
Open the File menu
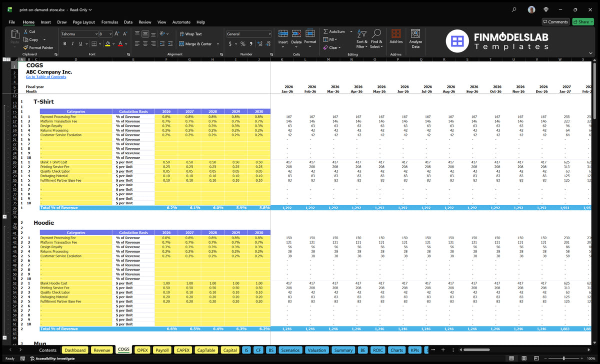coord(11,22)
